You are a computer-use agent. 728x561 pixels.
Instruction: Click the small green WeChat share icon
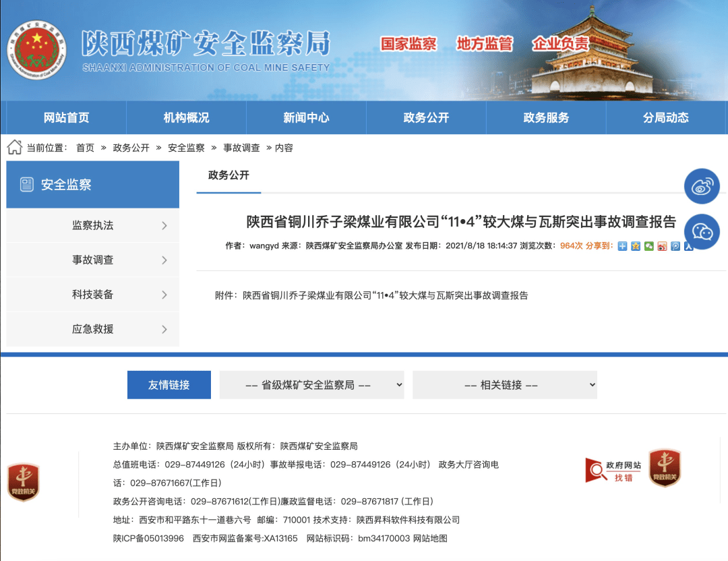click(x=648, y=246)
